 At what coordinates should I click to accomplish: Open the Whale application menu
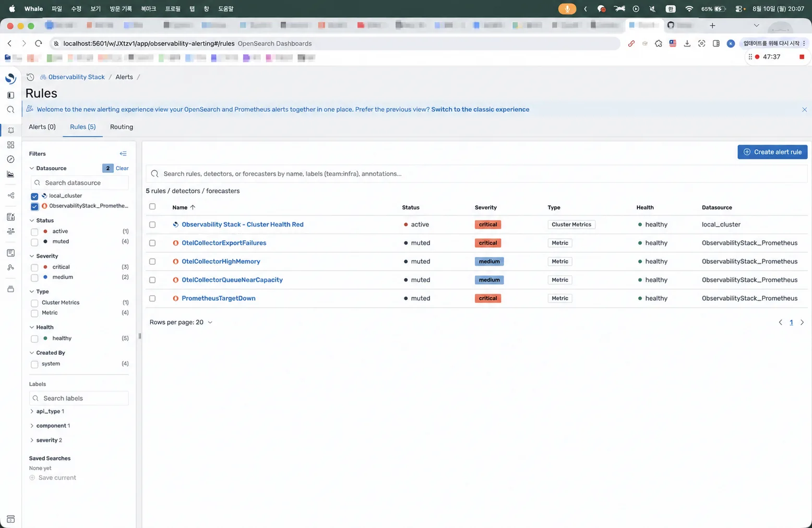coord(33,9)
